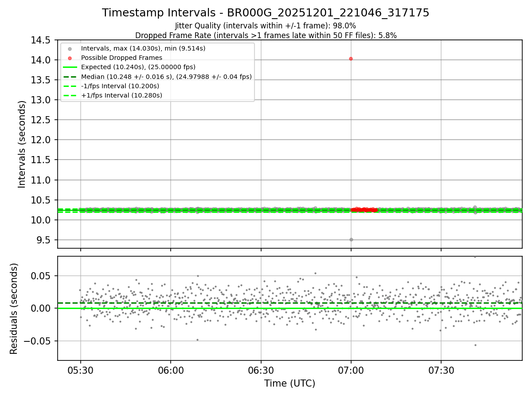Viewport: 532px width, 399px height.
Task: Click the 06:00 x-axis tick label
Action: (171, 371)
